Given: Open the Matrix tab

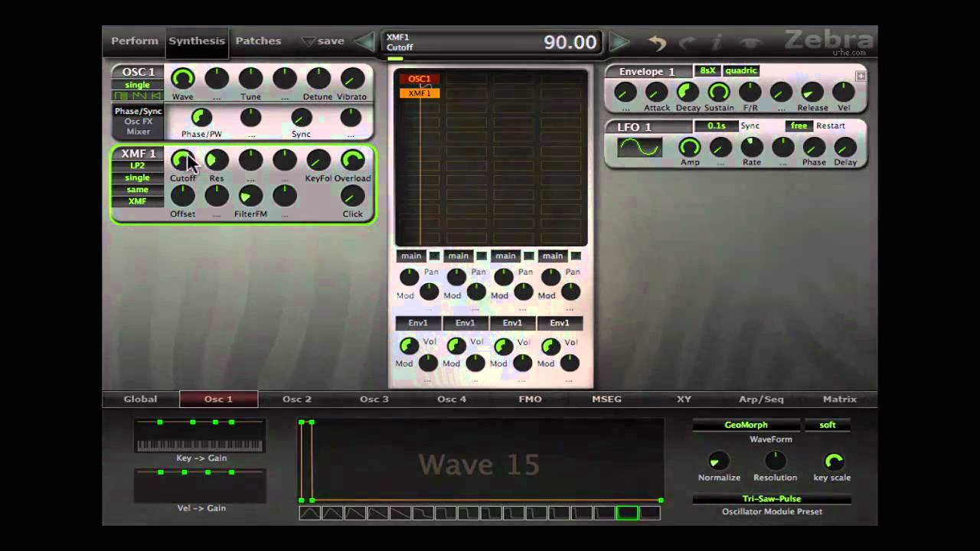Looking at the screenshot, I should tap(840, 399).
